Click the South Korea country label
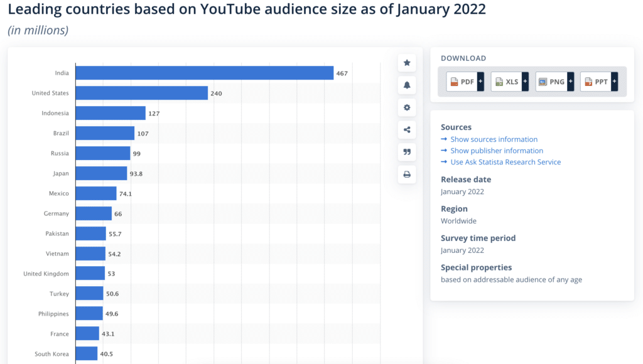Screen dimensions: 643x364 51,354
